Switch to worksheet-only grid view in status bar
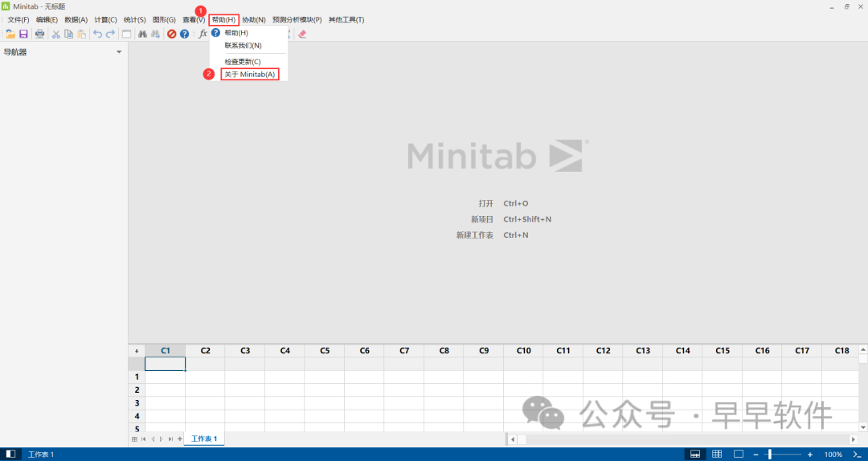Screen dimensions: 868x461 click(717, 455)
